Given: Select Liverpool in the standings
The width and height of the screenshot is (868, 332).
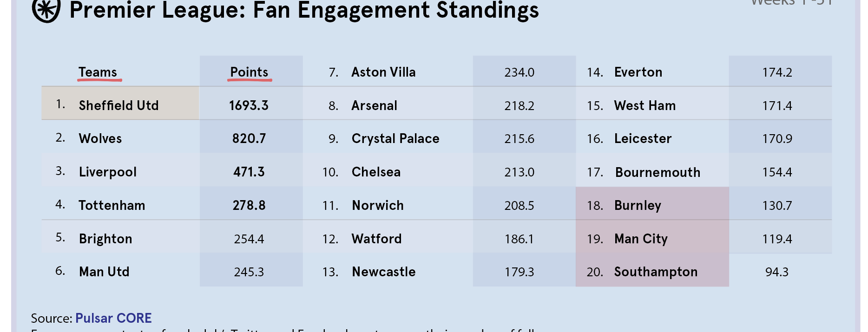Looking at the screenshot, I should (x=108, y=172).
